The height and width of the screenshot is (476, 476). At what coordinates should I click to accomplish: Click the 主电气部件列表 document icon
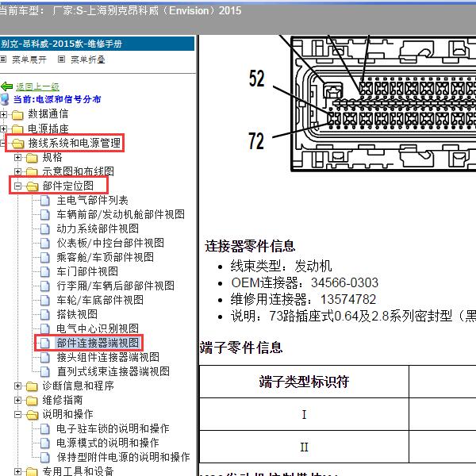(x=45, y=201)
